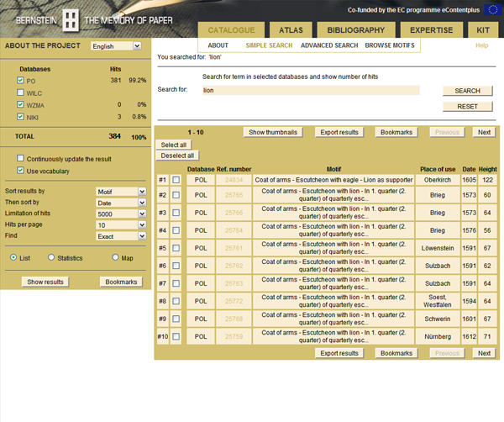
Task: Open the language dropdown showing English
Action: [116, 46]
